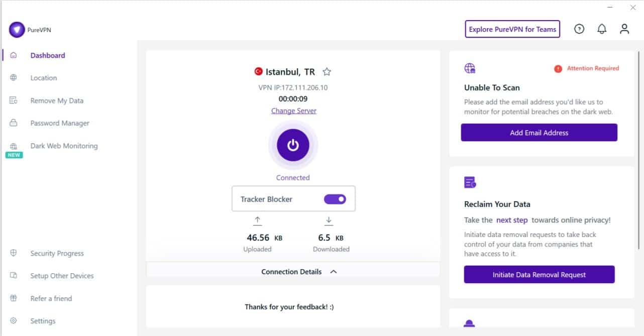Click the help question mark icon
This screenshot has width=644, height=336.
coord(579,29)
